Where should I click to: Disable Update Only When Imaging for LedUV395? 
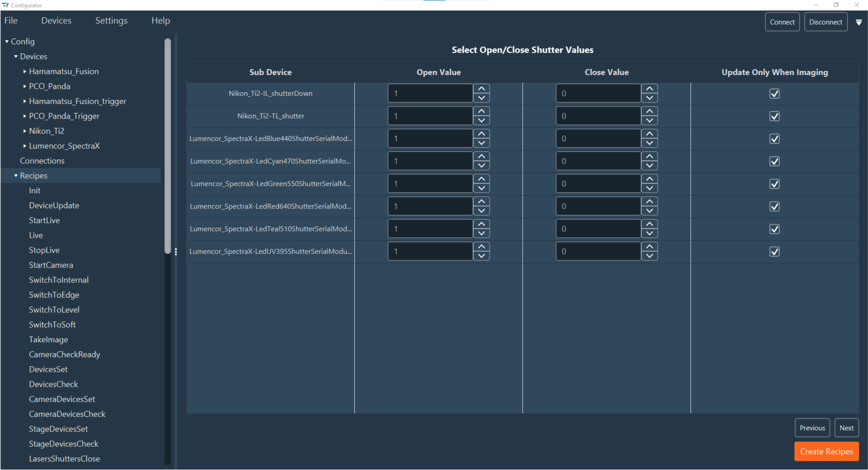point(774,251)
